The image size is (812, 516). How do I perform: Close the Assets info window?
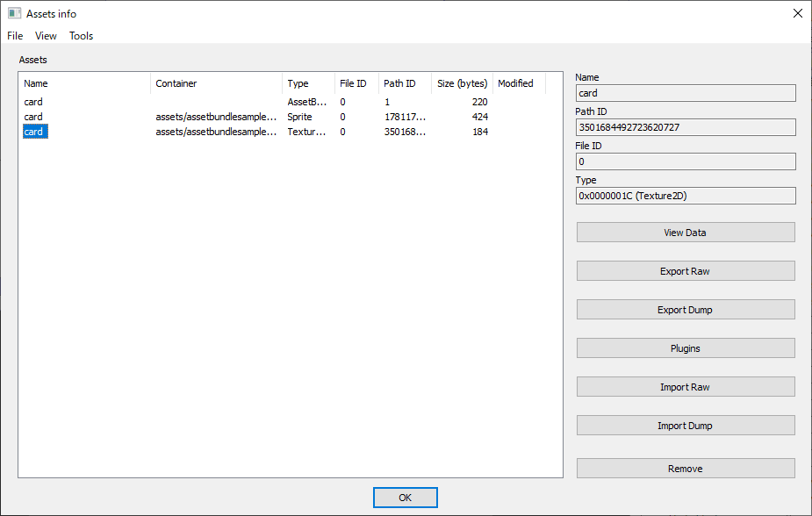[797, 13]
